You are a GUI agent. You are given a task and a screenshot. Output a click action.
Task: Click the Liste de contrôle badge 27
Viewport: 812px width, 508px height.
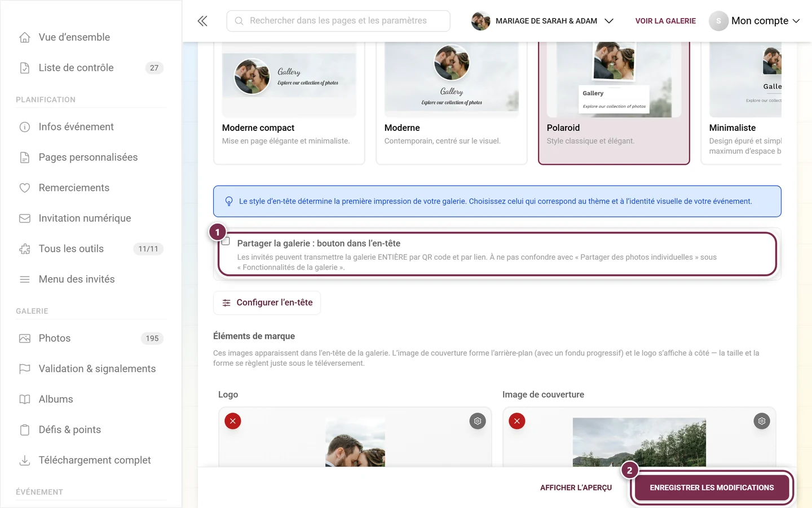[155, 68]
